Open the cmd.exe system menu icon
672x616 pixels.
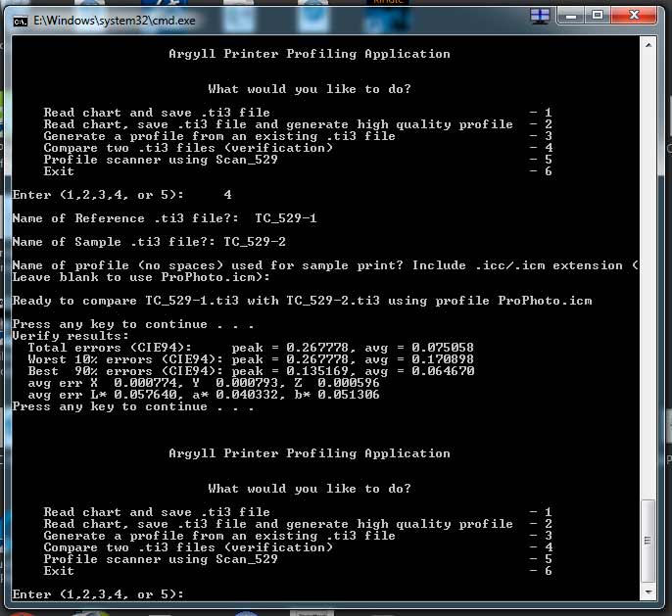19,16
